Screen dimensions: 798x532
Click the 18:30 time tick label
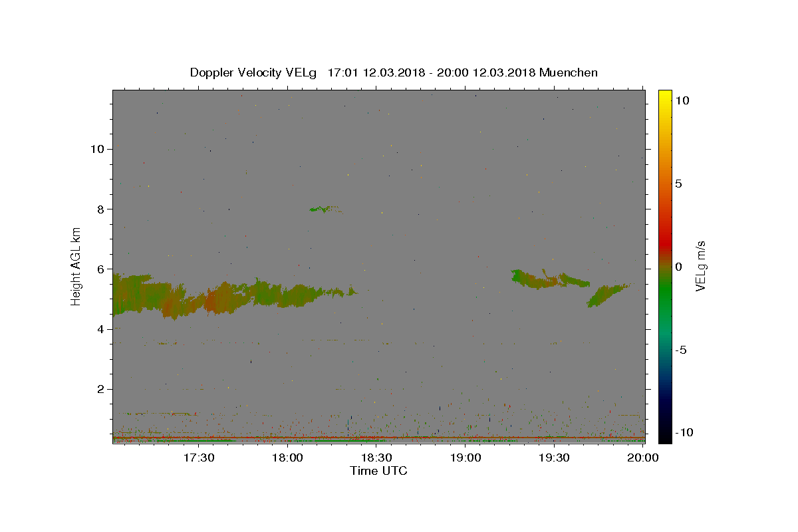(376, 458)
